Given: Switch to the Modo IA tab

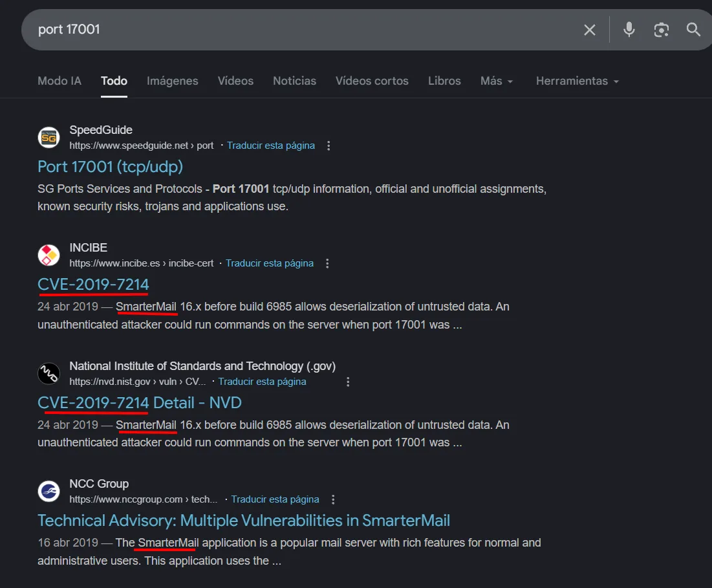Looking at the screenshot, I should (59, 81).
